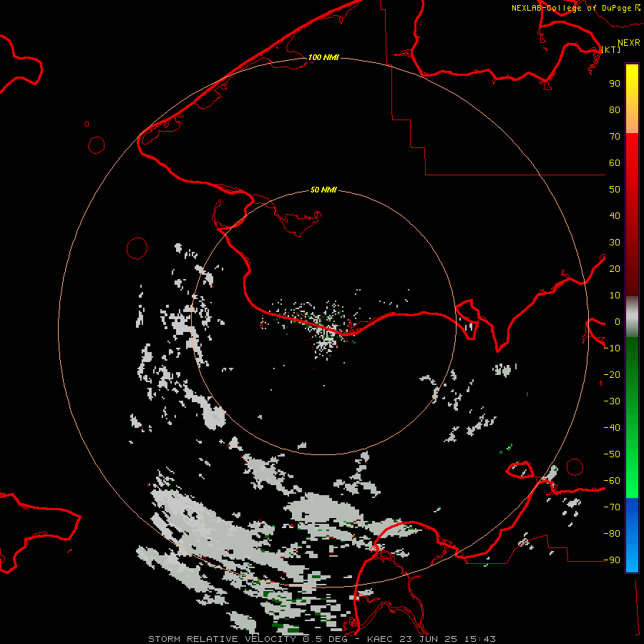
Task: Click the "-20" value on the velocity scale
Action: click(612, 375)
